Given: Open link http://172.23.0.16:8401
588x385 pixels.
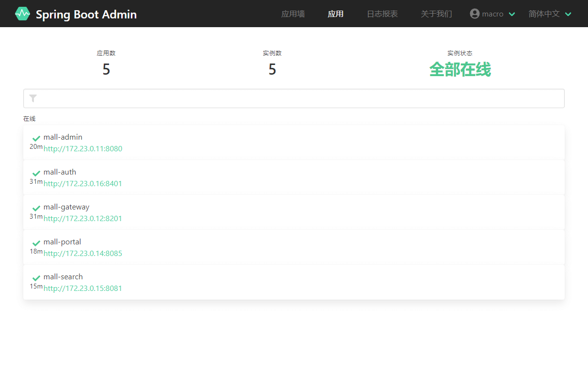Looking at the screenshot, I should click(83, 184).
